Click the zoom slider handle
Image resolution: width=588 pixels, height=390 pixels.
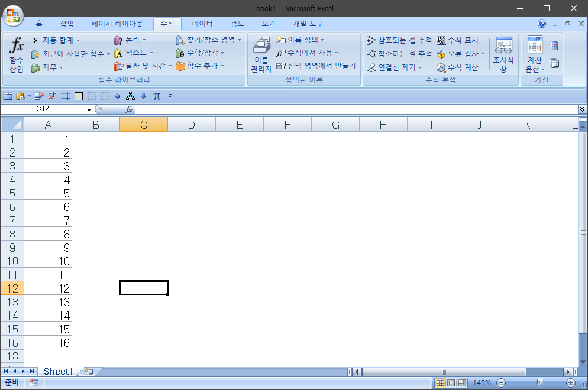coord(539,382)
